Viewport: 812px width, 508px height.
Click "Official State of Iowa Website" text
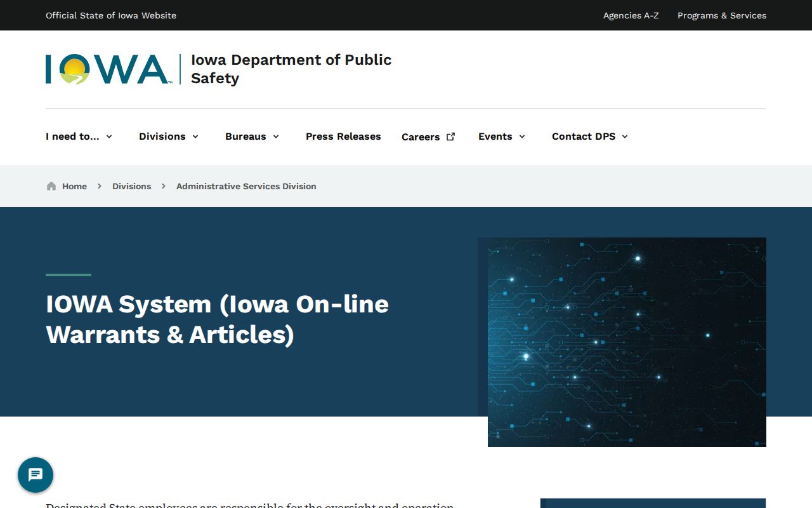pyautogui.click(x=111, y=15)
